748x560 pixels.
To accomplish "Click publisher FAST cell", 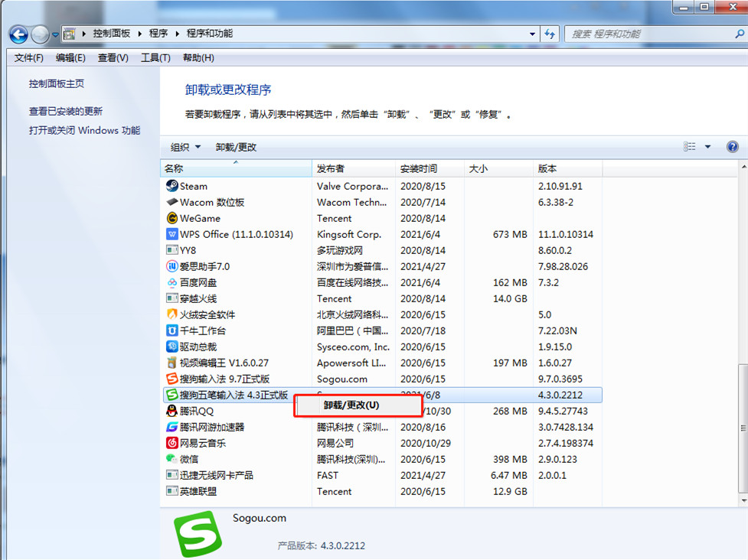I will coord(327,475).
